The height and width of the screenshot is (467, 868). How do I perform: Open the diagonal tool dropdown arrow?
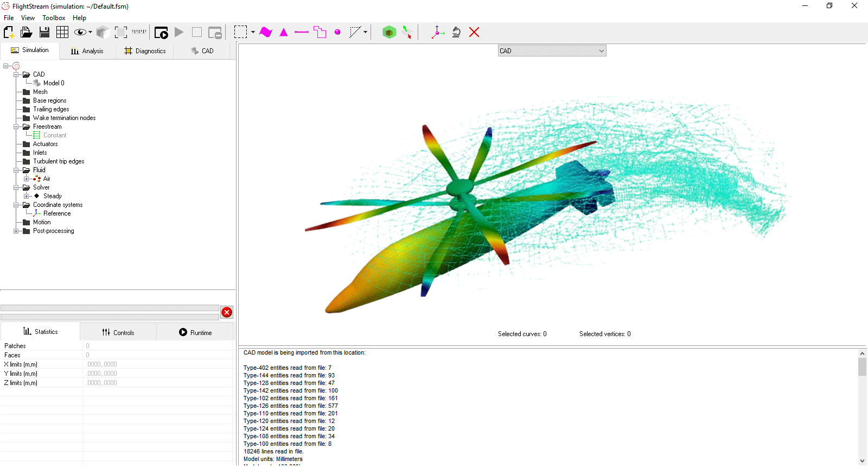click(x=365, y=32)
